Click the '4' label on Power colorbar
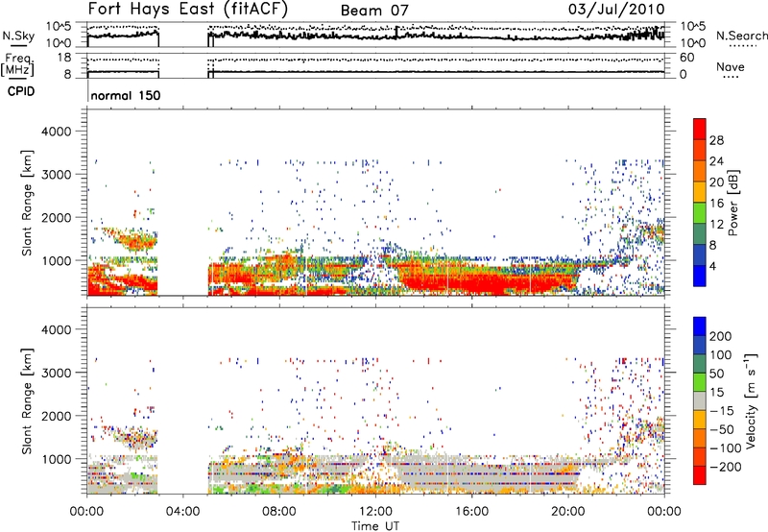Viewport: 768px width, 532px height. pos(713,266)
